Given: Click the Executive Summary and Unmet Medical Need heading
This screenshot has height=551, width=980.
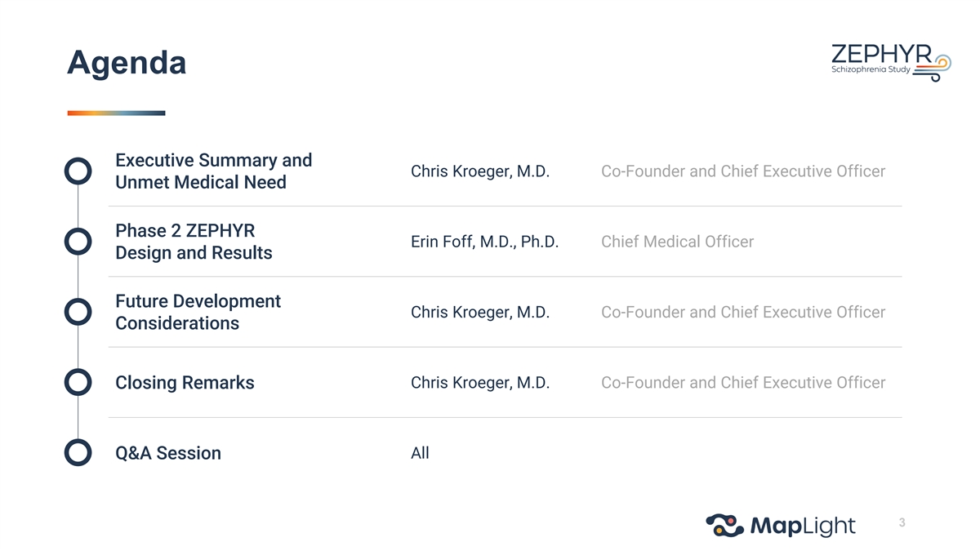Looking at the screenshot, I should (x=213, y=171).
